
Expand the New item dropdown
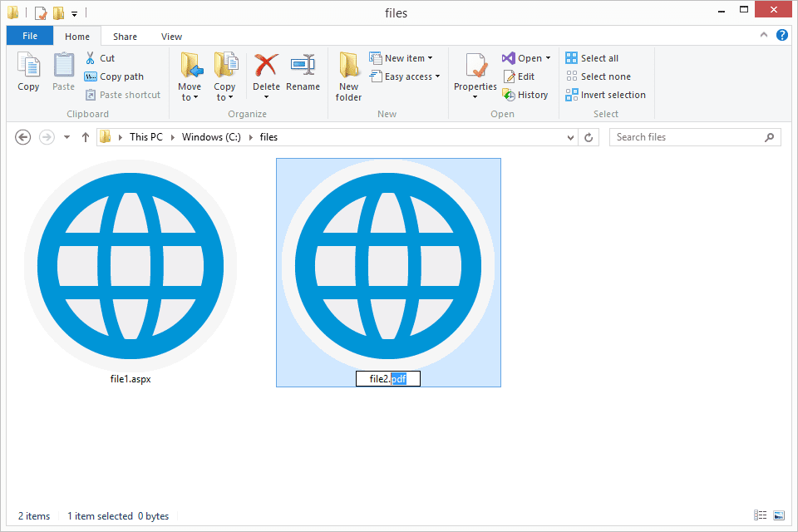(x=405, y=57)
